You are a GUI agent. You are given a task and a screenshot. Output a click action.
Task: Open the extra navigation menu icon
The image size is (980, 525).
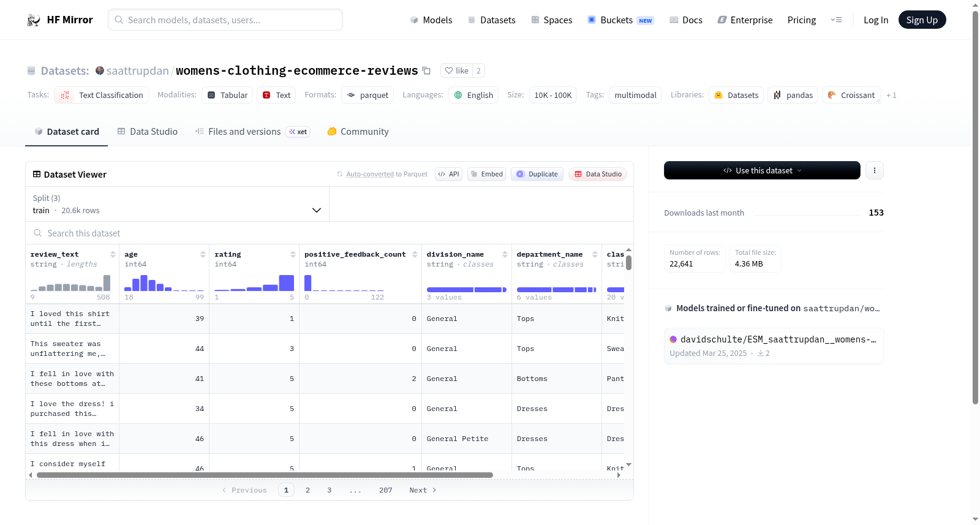pyautogui.click(x=836, y=20)
